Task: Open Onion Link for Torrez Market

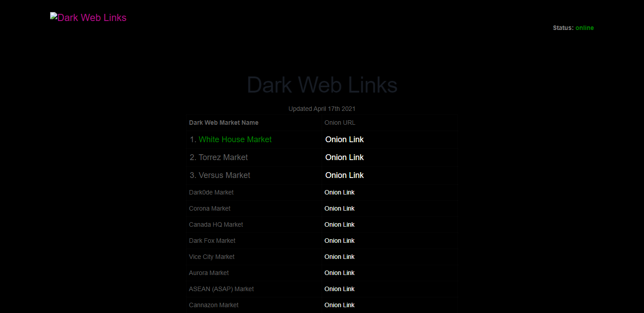Action: pyautogui.click(x=344, y=157)
